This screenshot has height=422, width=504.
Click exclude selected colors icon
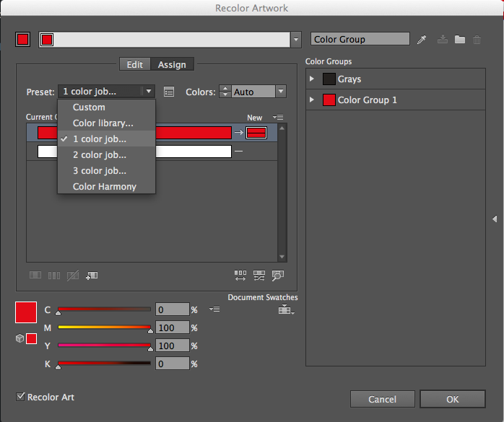(73, 276)
